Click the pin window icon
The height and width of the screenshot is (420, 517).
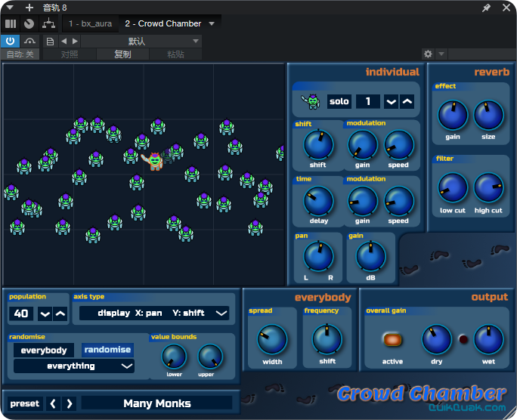[x=486, y=8]
